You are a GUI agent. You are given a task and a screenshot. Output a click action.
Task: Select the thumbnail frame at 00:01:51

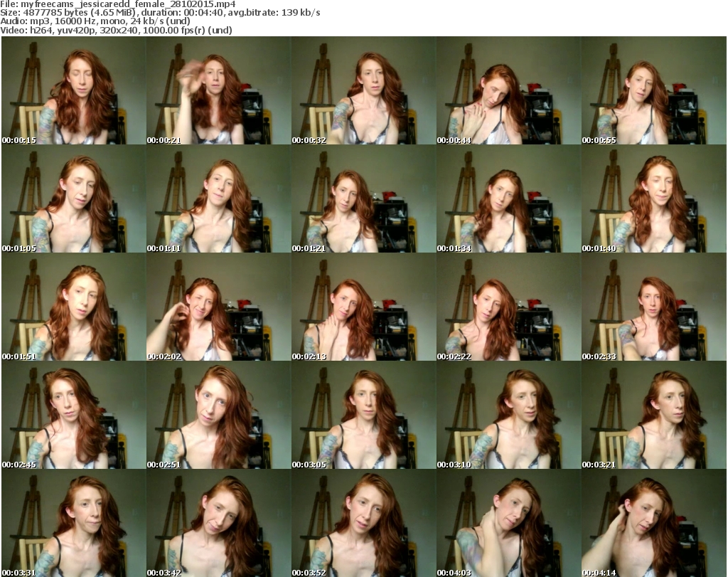click(x=74, y=307)
